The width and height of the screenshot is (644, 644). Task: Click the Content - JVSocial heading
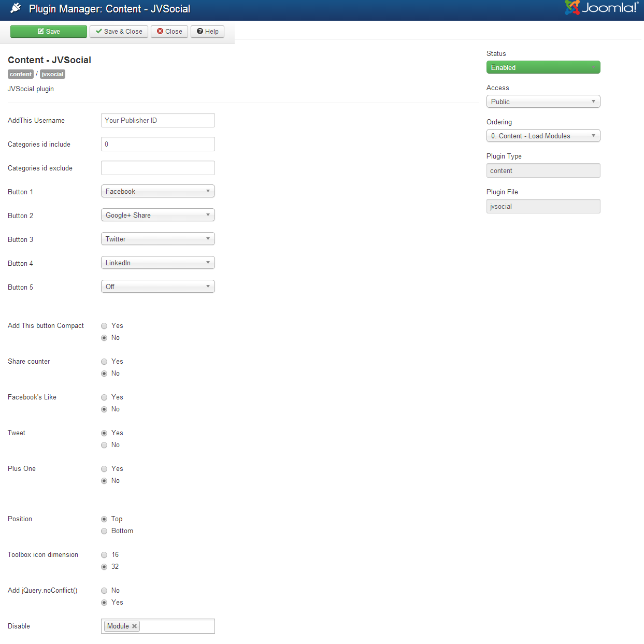coord(49,60)
